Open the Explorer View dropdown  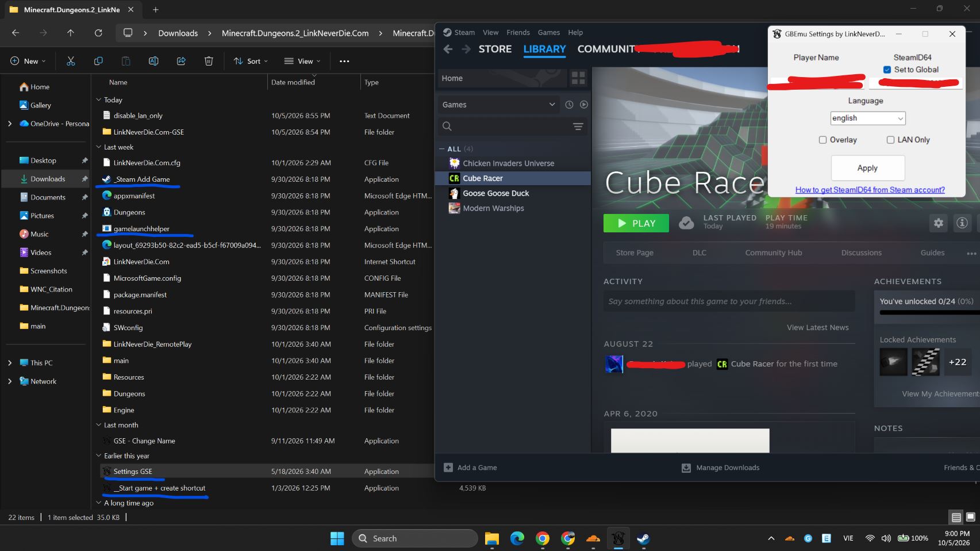tap(302, 61)
